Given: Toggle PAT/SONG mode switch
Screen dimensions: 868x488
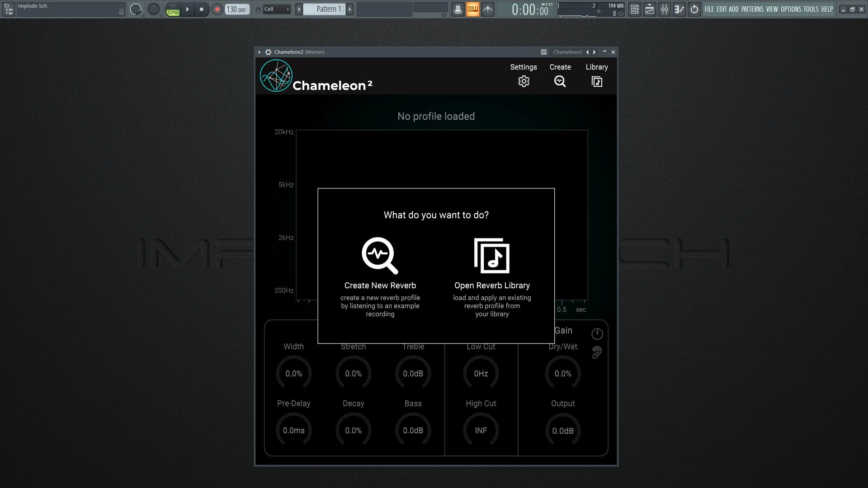Looking at the screenshot, I should (173, 9).
